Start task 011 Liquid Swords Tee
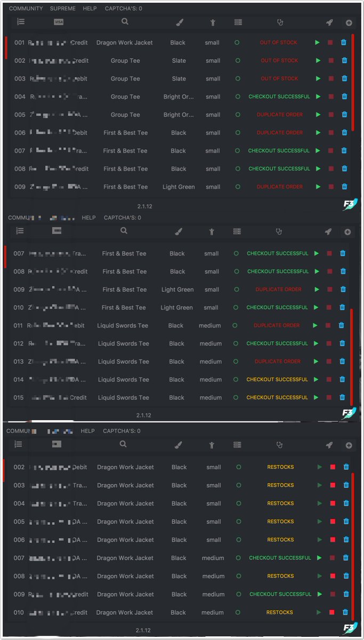This screenshot has width=364, height=640. (x=315, y=325)
